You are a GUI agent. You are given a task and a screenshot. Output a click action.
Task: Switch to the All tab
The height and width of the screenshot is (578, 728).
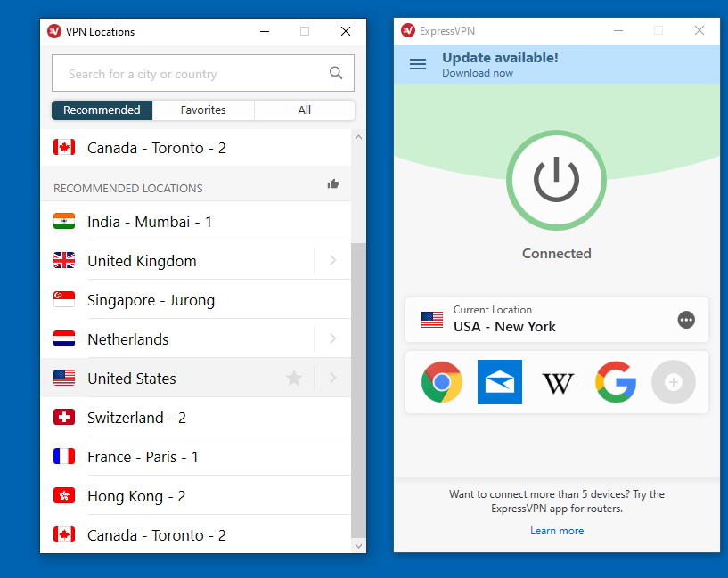click(x=305, y=110)
